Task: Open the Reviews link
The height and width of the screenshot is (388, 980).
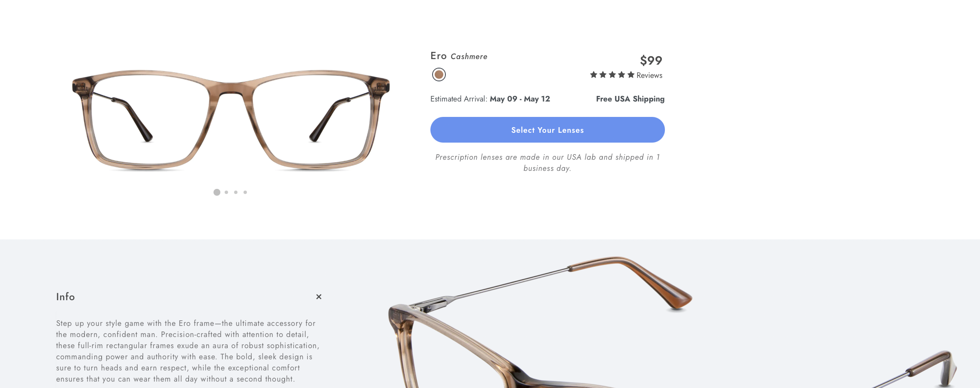Action: [649, 75]
